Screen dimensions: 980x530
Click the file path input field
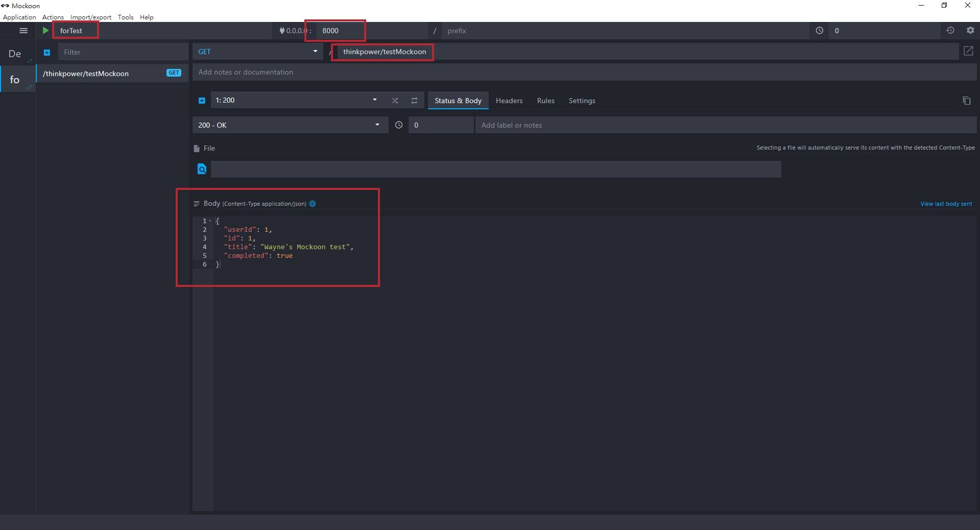click(x=496, y=169)
